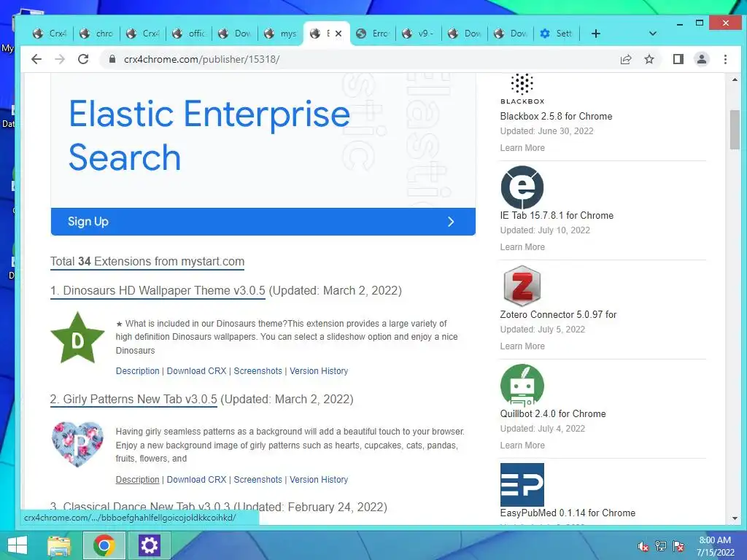Open EasyPubMed 0.1.14 for Chrome link

(x=568, y=513)
